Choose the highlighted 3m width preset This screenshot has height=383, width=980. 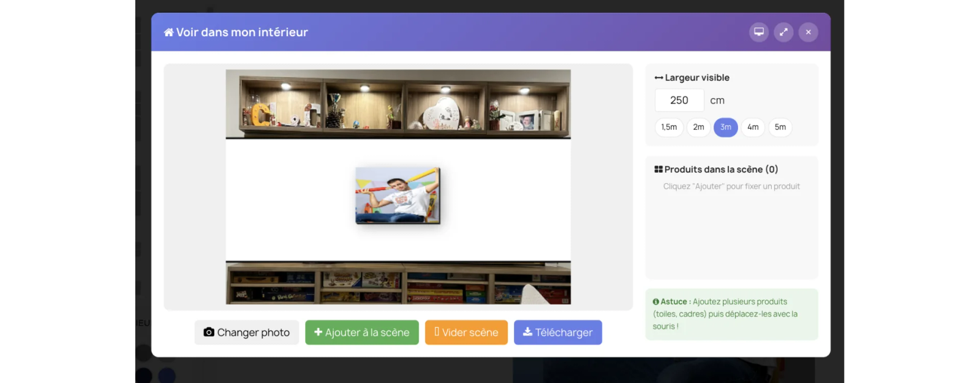coord(725,127)
